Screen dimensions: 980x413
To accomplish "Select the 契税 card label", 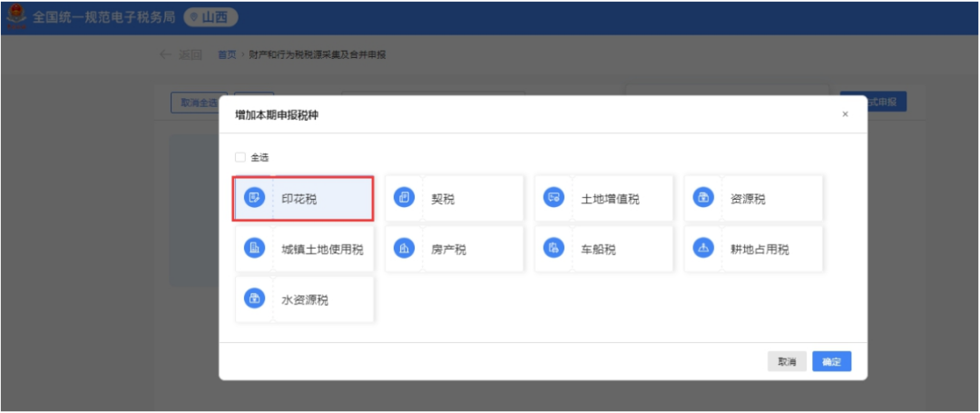I will [x=443, y=200].
